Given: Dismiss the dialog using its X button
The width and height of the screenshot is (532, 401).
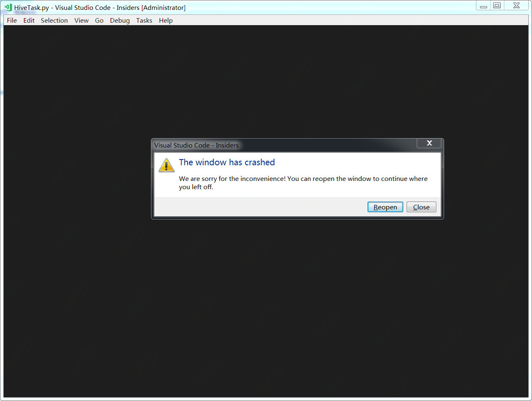Looking at the screenshot, I should [429, 143].
